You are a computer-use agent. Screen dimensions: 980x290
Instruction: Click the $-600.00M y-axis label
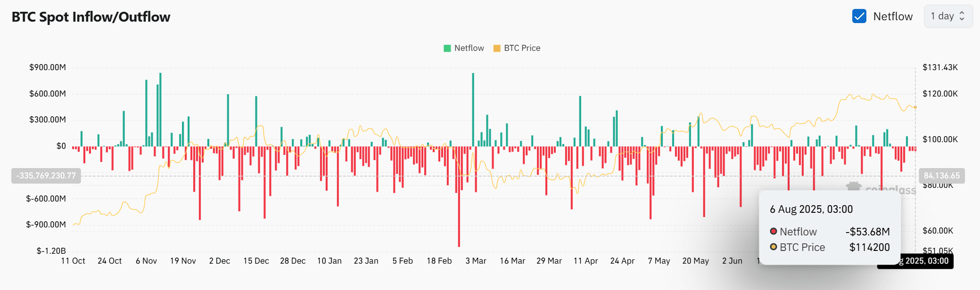coord(46,199)
